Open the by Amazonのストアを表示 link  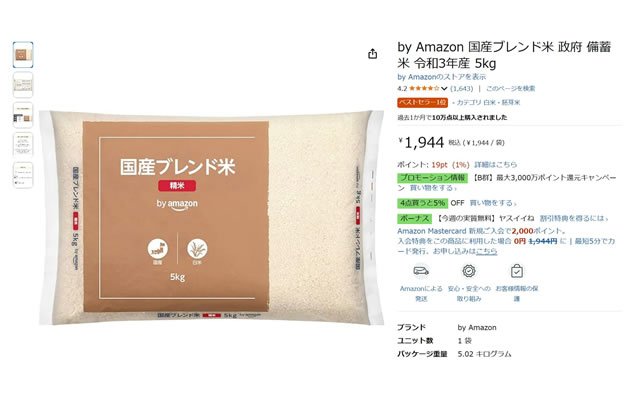click(x=442, y=77)
